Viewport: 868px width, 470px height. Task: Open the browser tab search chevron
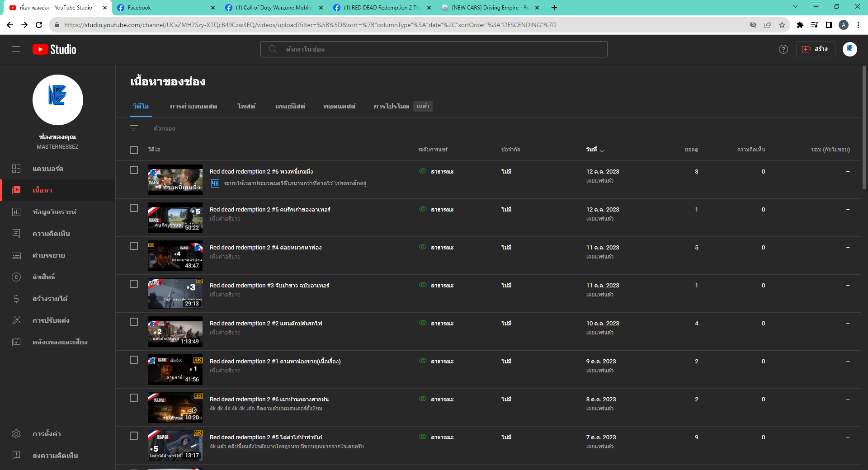(x=795, y=7)
